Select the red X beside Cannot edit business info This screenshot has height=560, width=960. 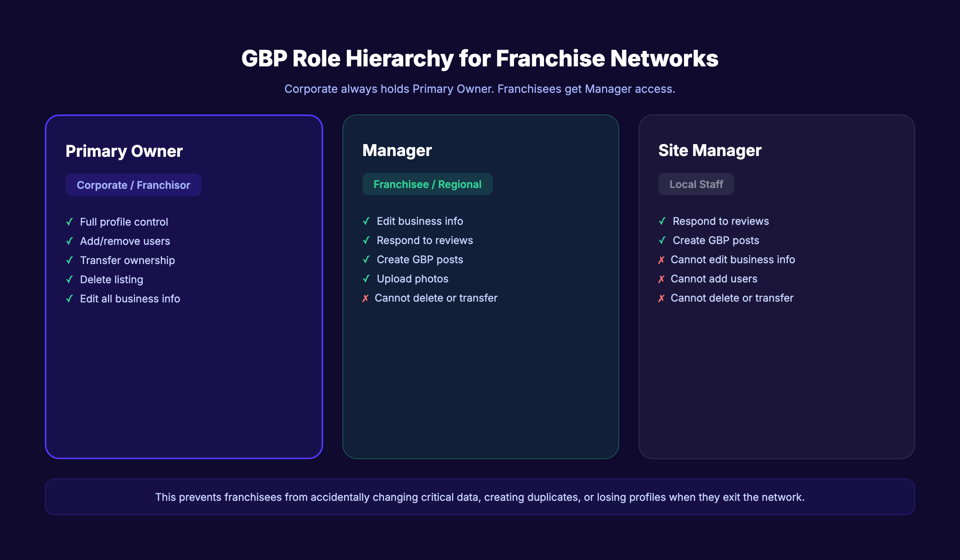[662, 260]
